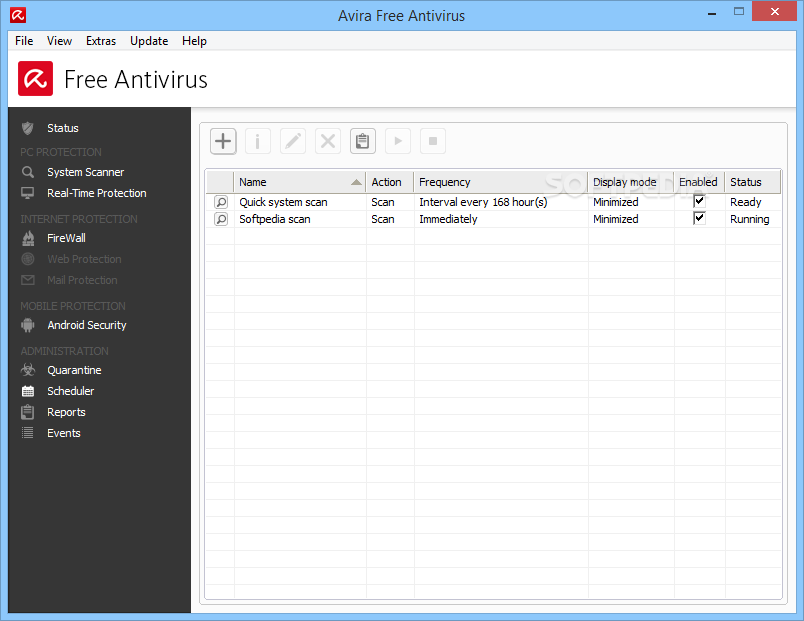This screenshot has width=804, height=621.
Task: Click the Status shield icon in sidebar
Action: 28,128
